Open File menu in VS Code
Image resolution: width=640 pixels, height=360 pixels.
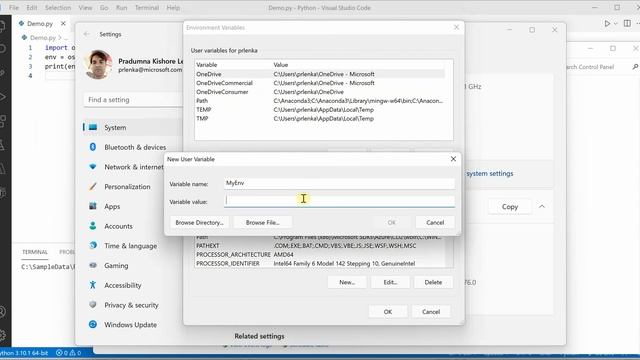14,8
